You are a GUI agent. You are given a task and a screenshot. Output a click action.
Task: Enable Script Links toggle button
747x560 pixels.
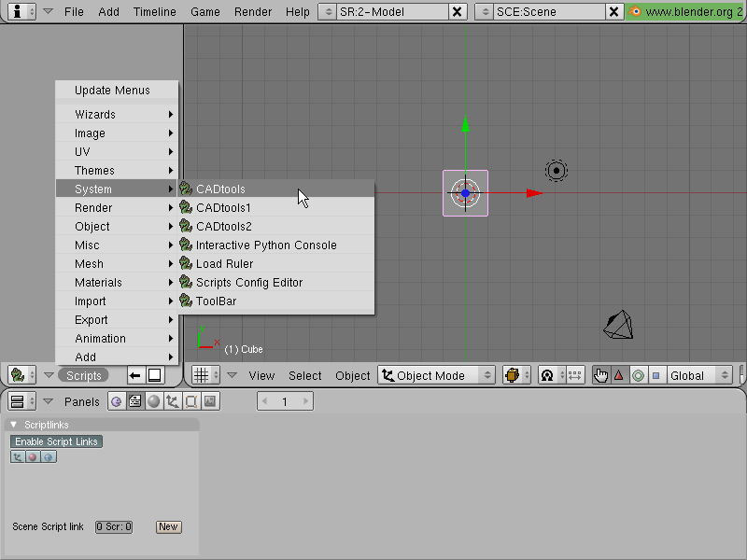click(56, 441)
